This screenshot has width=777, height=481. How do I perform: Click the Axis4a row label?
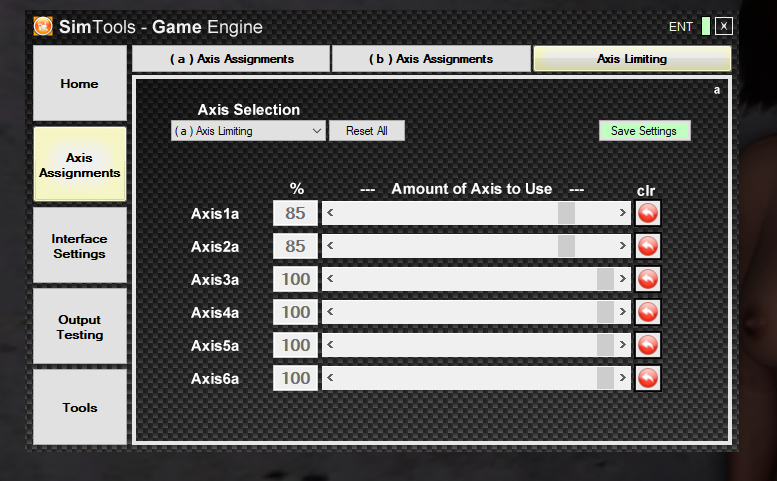(215, 313)
